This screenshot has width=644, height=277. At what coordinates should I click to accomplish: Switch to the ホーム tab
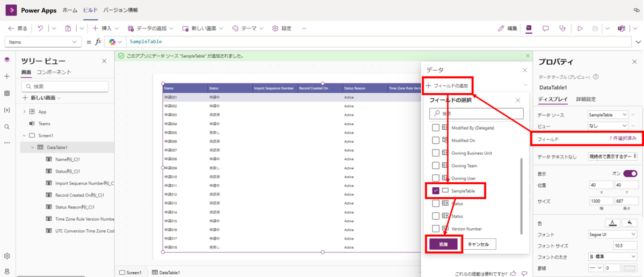click(70, 10)
